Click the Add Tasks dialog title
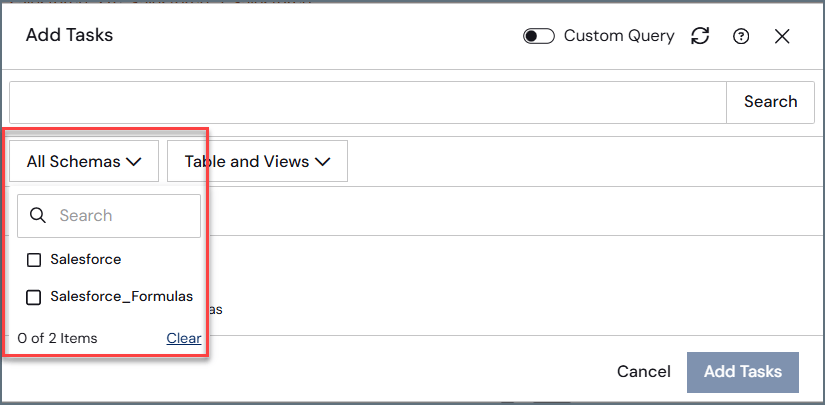Image resolution: width=825 pixels, height=405 pixels. point(69,35)
